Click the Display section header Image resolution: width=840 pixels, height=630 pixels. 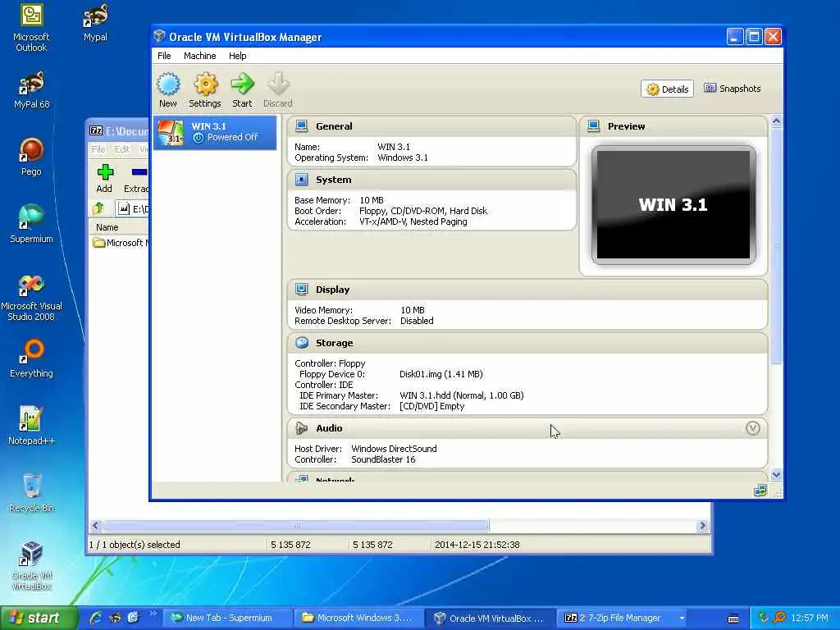[x=527, y=290]
